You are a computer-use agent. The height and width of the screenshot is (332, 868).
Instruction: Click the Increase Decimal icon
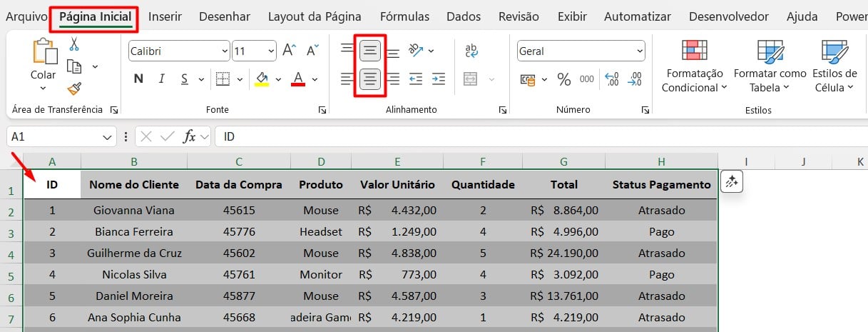(612, 79)
